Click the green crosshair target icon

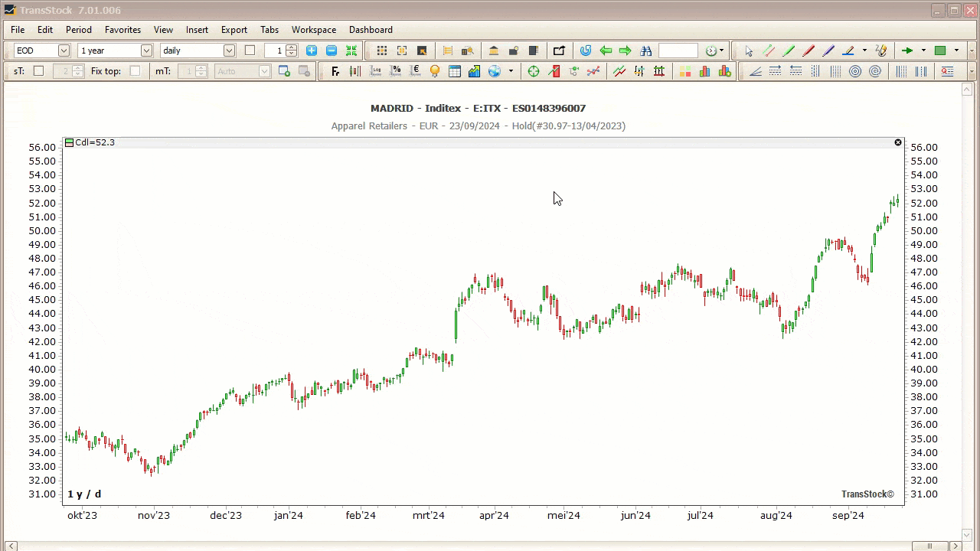(534, 71)
